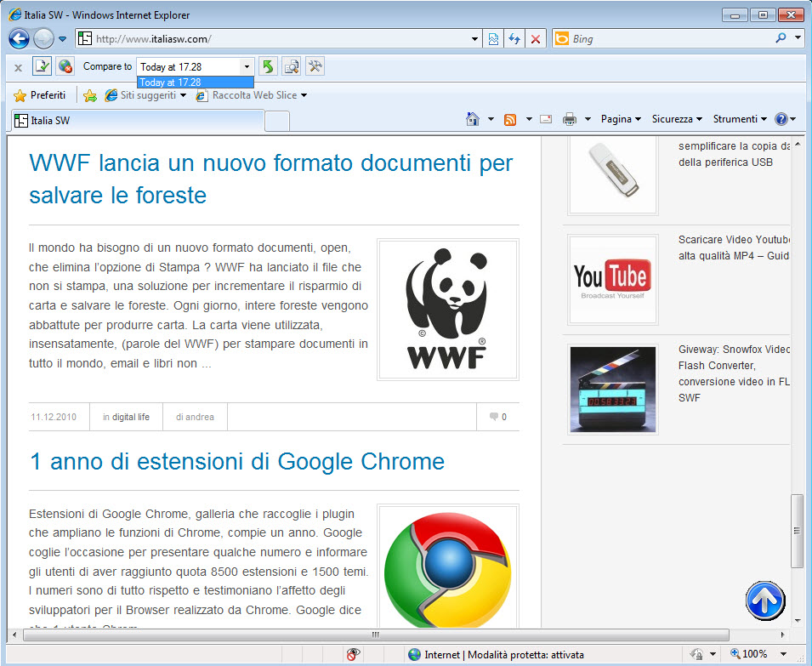Click the read mail envelope icon
This screenshot has height=666, width=812.
tap(546, 119)
